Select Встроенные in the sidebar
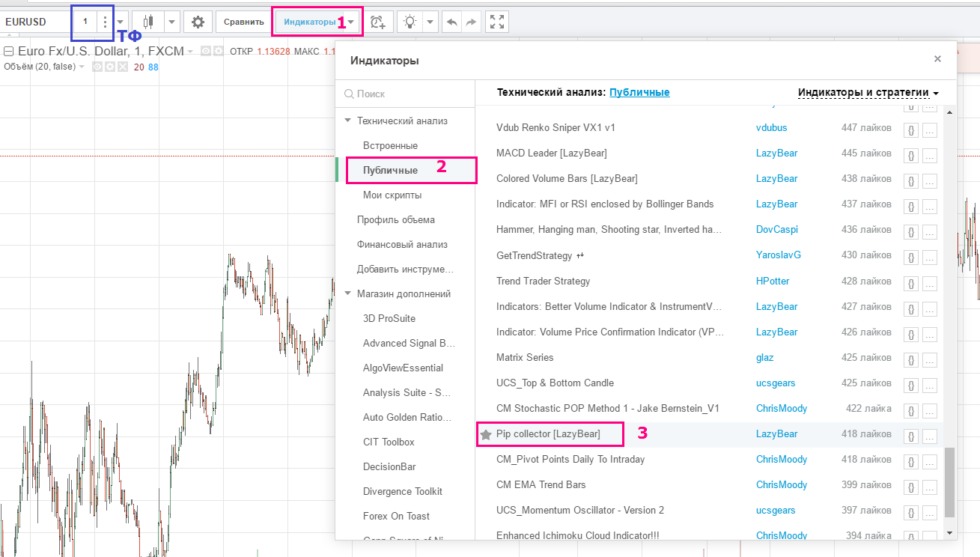 [x=390, y=145]
